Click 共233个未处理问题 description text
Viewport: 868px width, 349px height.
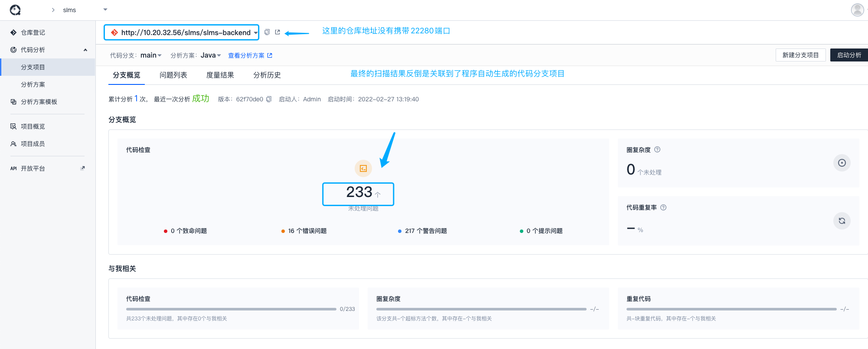pyautogui.click(x=176, y=319)
